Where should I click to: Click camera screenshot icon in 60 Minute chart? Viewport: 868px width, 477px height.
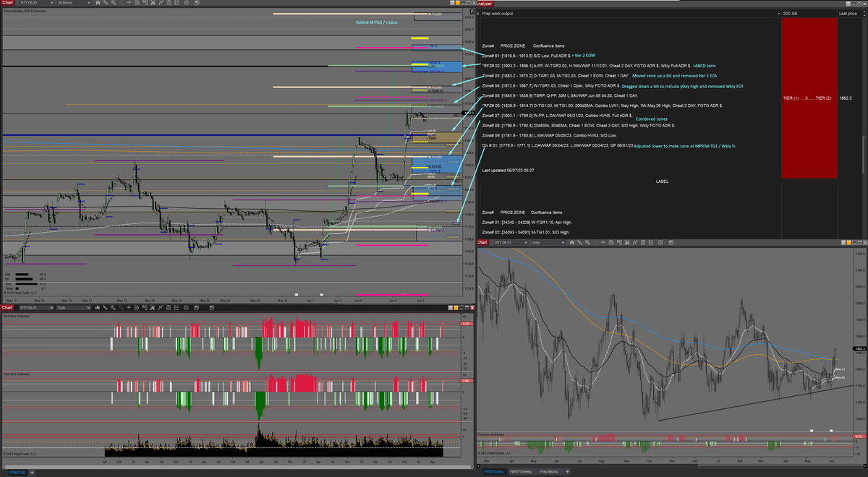coord(187,3)
